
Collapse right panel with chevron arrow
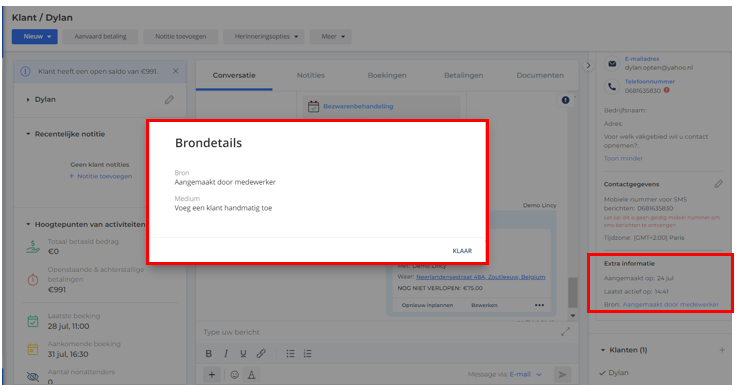click(x=588, y=66)
